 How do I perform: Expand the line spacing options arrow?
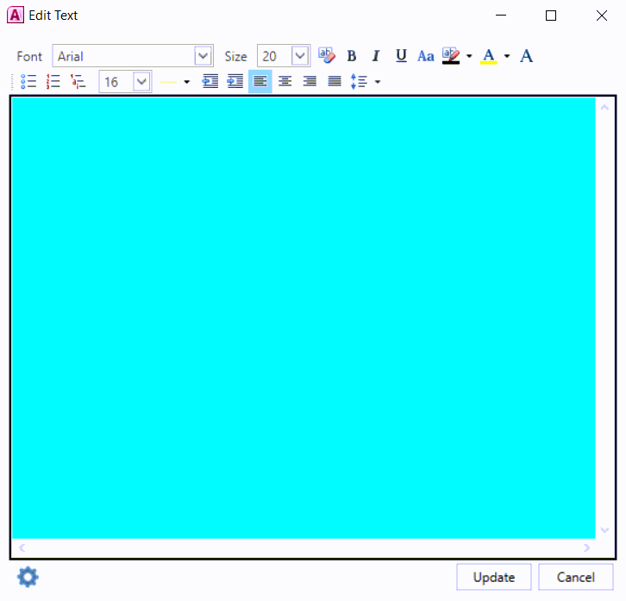point(377,82)
